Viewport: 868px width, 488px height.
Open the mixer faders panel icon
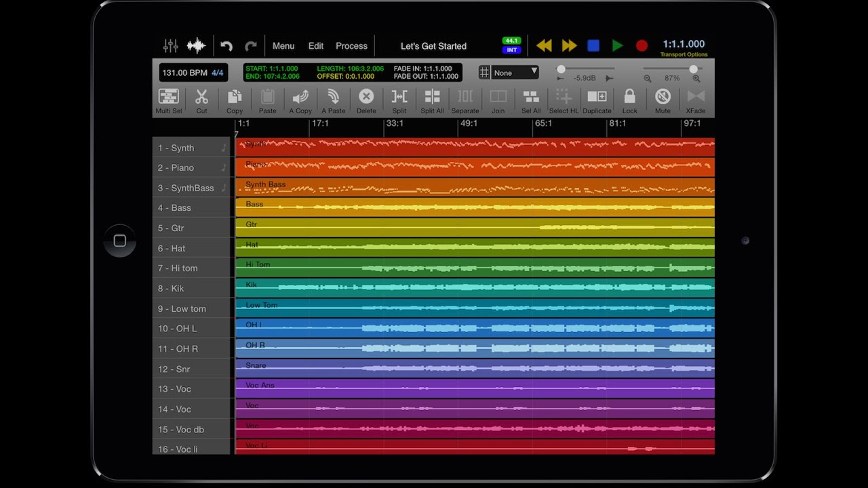[170, 45]
